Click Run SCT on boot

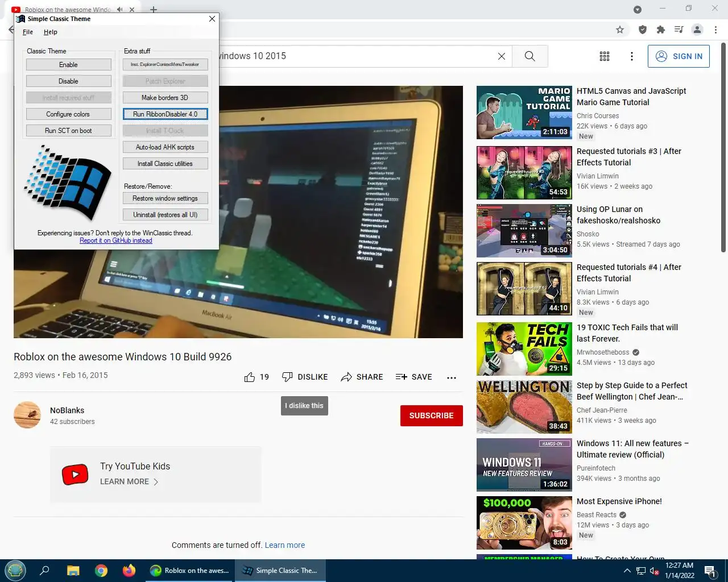click(68, 131)
